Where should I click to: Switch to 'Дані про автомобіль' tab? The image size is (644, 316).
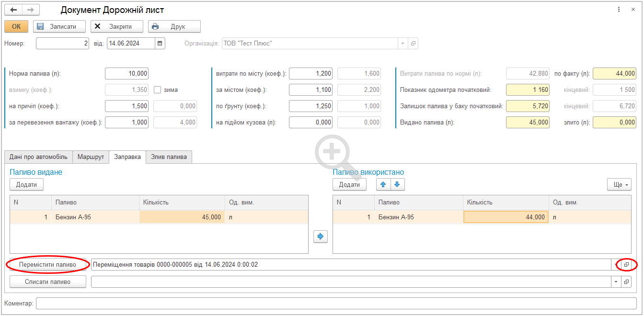39,157
